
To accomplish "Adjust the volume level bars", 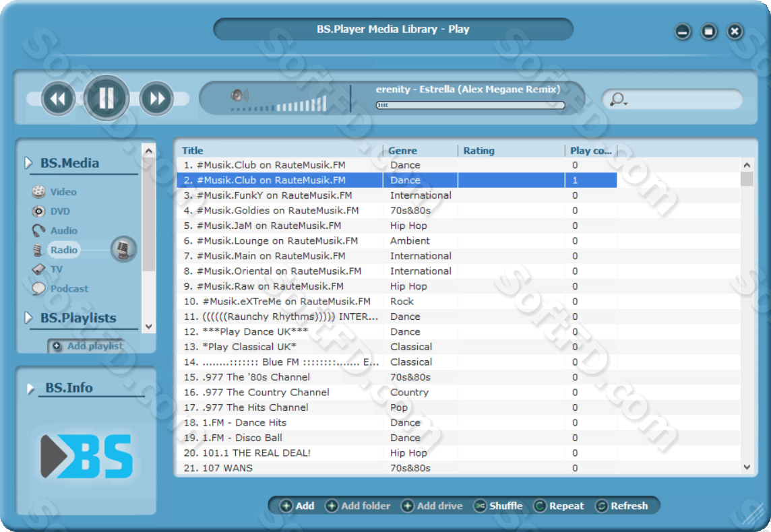I will [x=279, y=104].
